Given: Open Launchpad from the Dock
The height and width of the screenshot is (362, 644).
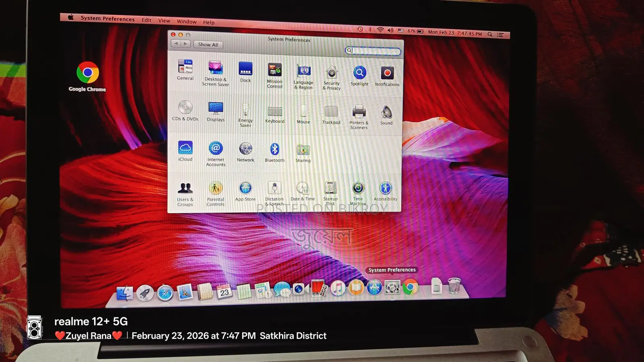Looking at the screenshot, I should 145,293.
